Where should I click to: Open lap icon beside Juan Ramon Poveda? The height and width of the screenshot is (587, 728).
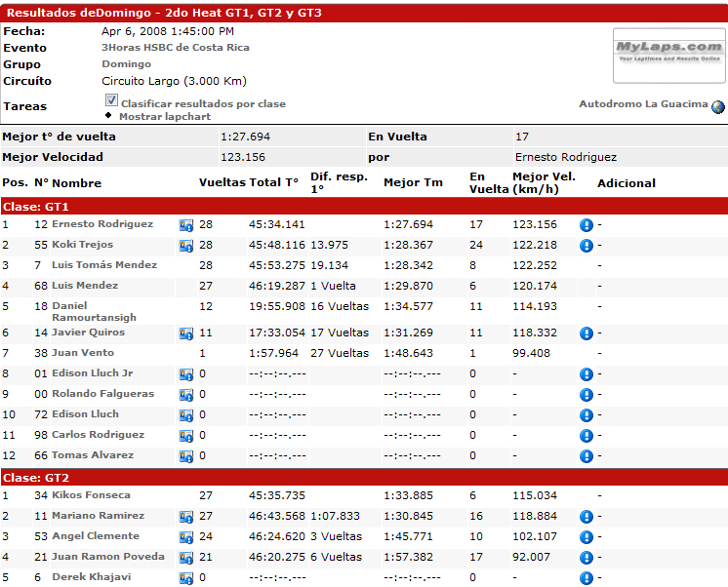click(186, 558)
